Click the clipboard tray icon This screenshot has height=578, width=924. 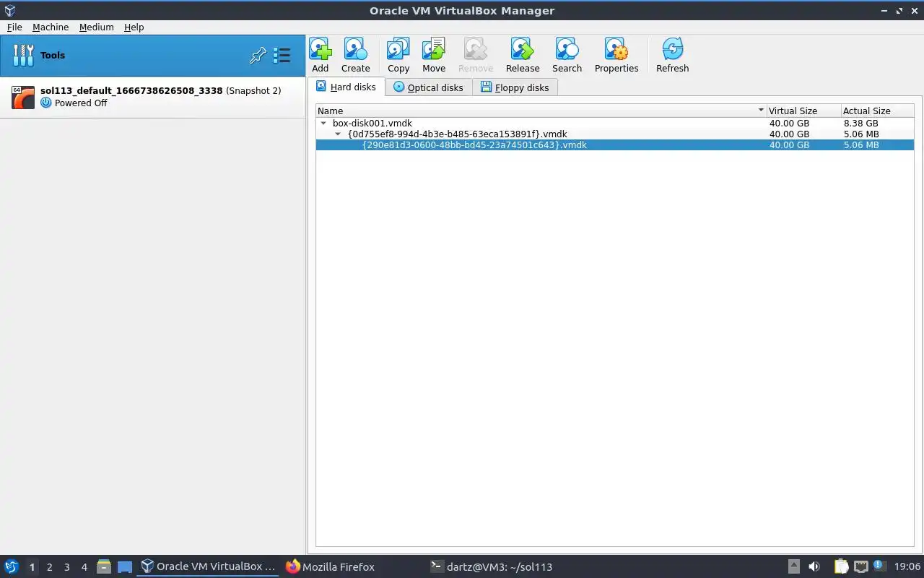[841, 566]
